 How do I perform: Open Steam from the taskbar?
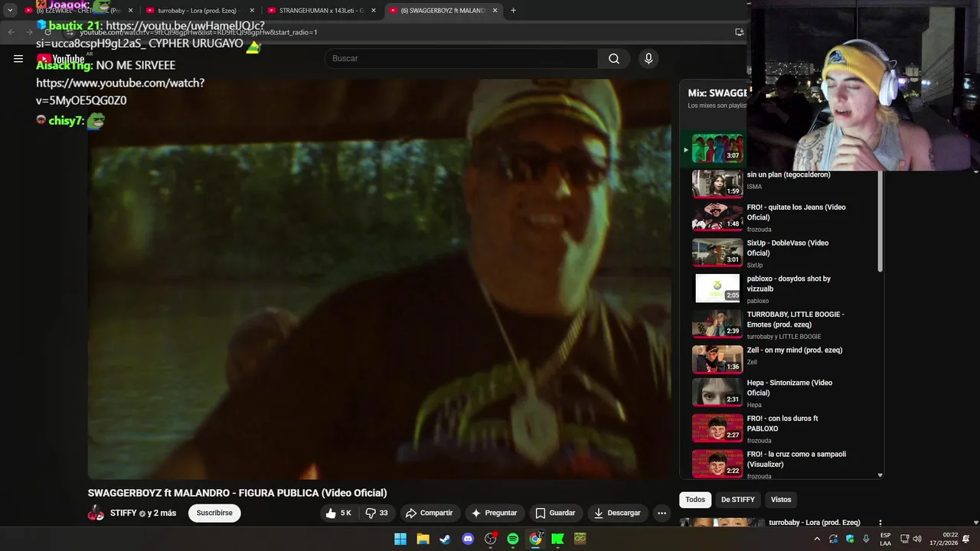[x=445, y=539]
